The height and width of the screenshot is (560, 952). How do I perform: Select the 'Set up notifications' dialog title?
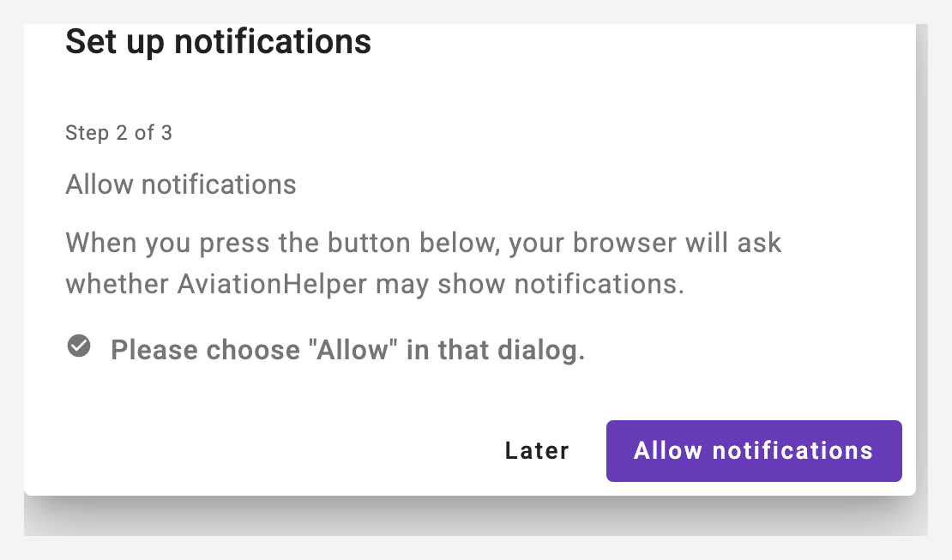coord(218,42)
